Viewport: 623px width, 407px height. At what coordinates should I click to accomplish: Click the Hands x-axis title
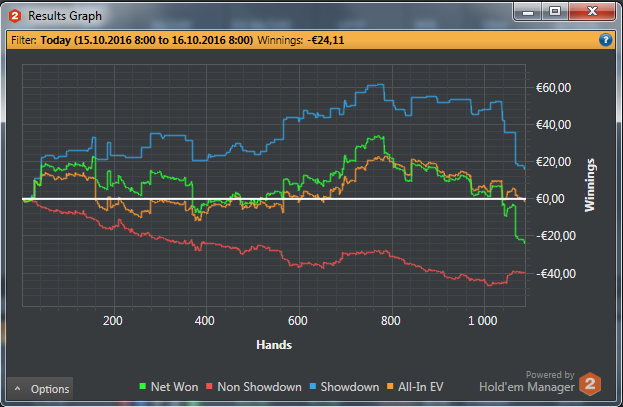274,345
